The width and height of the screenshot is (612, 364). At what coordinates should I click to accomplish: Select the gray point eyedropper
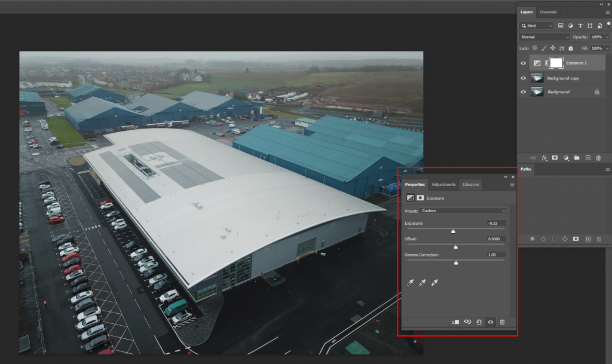[422, 283]
